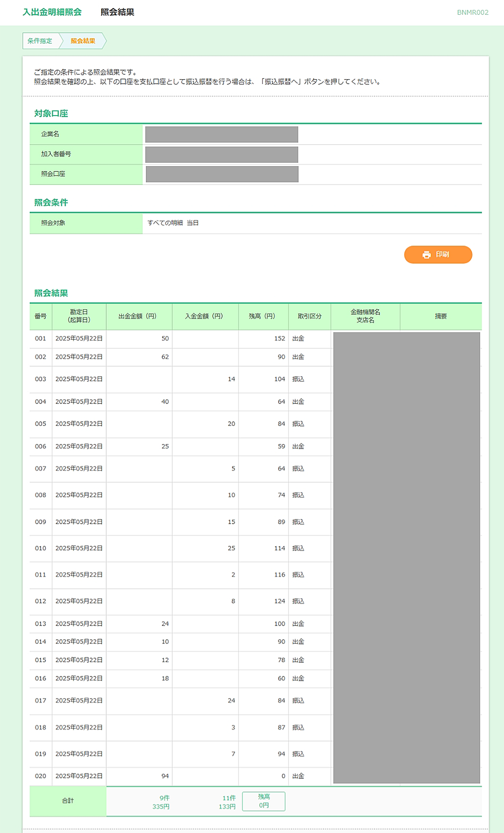Click deposit amount 7 in row 019
Image resolution: width=504 pixels, height=833 pixels.
pyautogui.click(x=233, y=754)
